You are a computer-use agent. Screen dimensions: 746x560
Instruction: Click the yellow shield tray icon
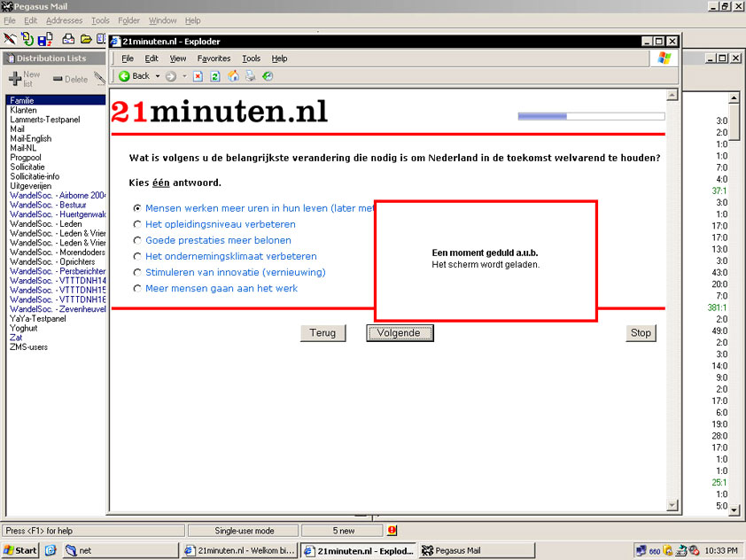click(668, 550)
